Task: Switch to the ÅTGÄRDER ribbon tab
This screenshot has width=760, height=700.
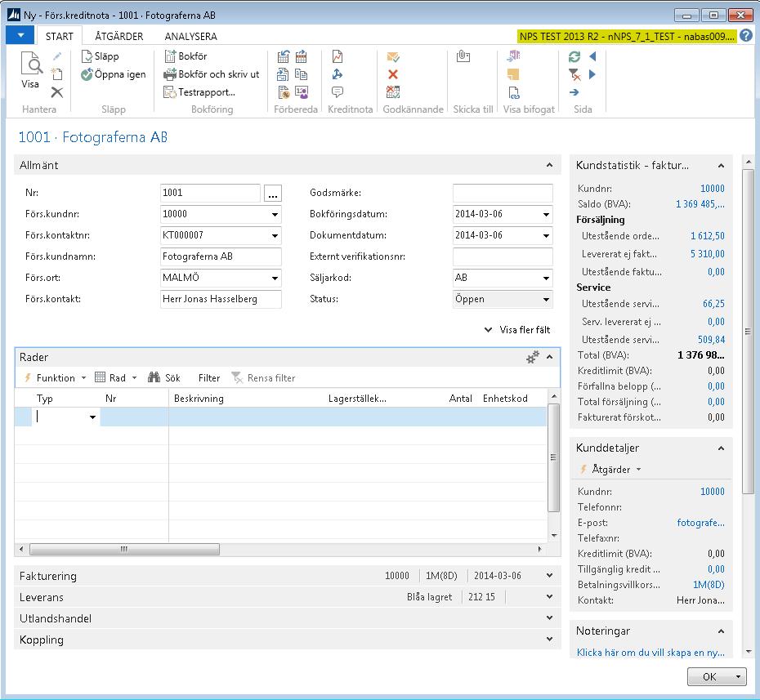Action: click(118, 36)
